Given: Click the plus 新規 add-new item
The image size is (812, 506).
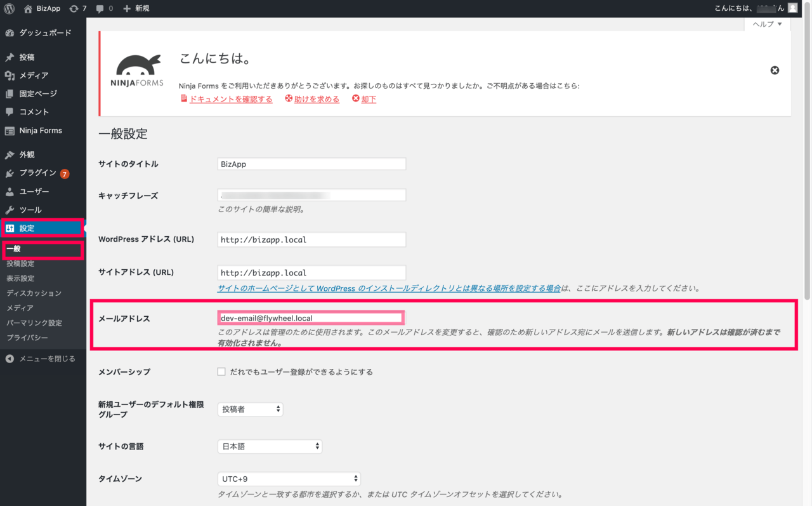Looking at the screenshot, I should [x=136, y=9].
